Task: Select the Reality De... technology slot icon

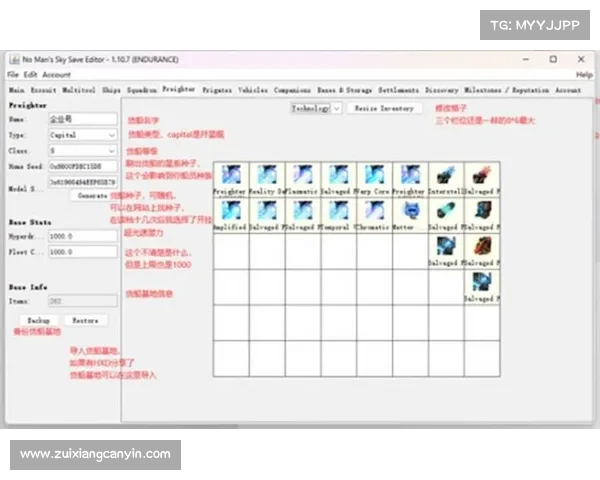Action: pos(267,175)
